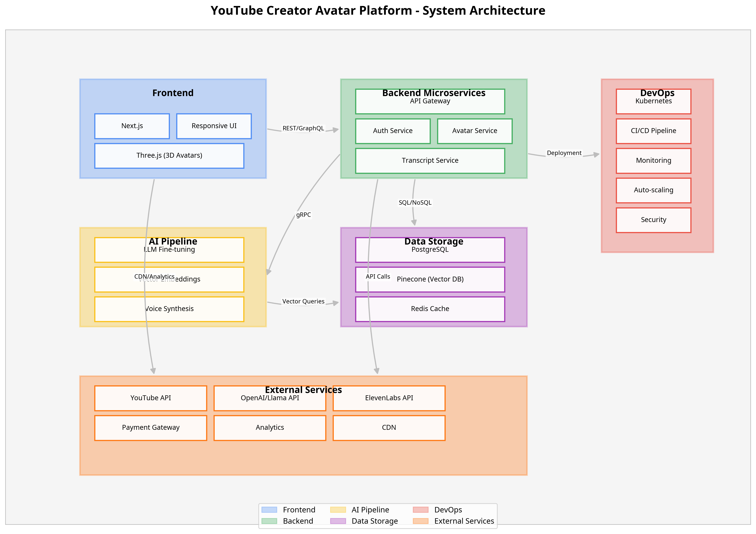This screenshot has height=534, width=756.
Task: Click the 'DevOps' legend label
Action: 448,510
